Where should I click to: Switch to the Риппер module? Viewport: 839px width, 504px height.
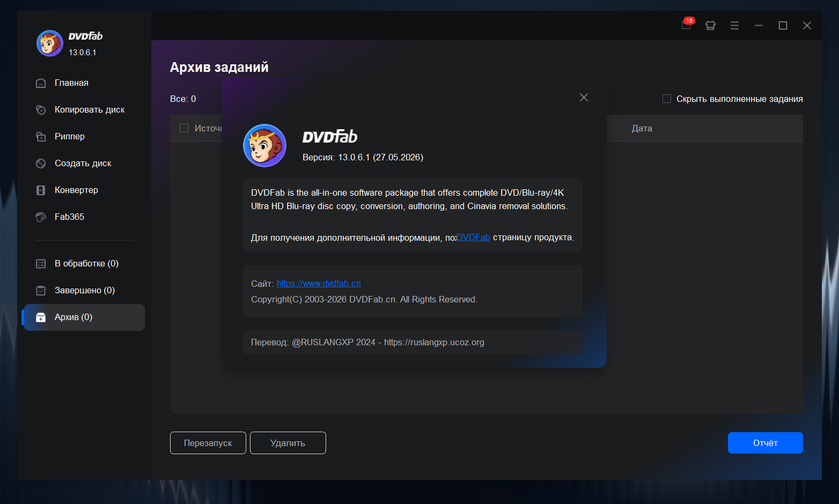pos(70,137)
